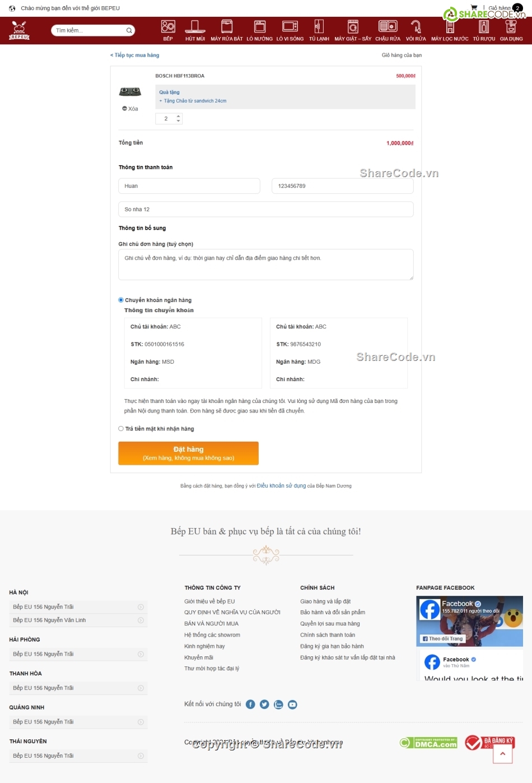
Task: Click the DMCA protection badge
Action: (428, 743)
